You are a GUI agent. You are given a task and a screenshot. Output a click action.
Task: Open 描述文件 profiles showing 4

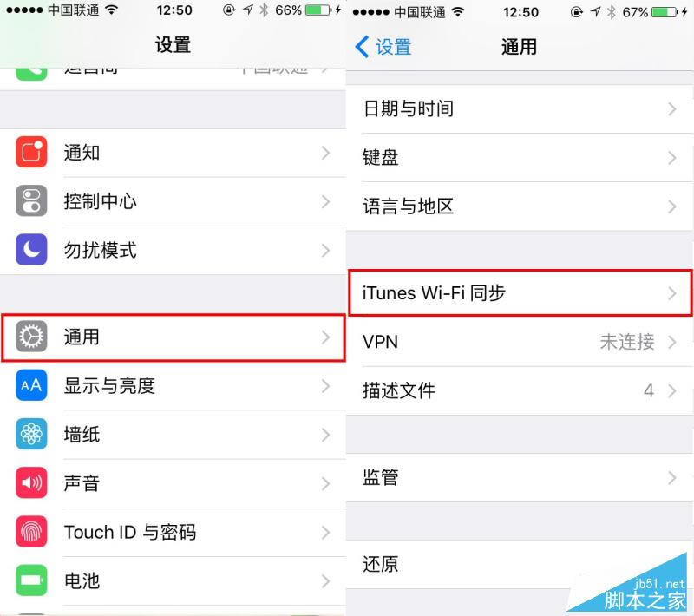click(520, 390)
